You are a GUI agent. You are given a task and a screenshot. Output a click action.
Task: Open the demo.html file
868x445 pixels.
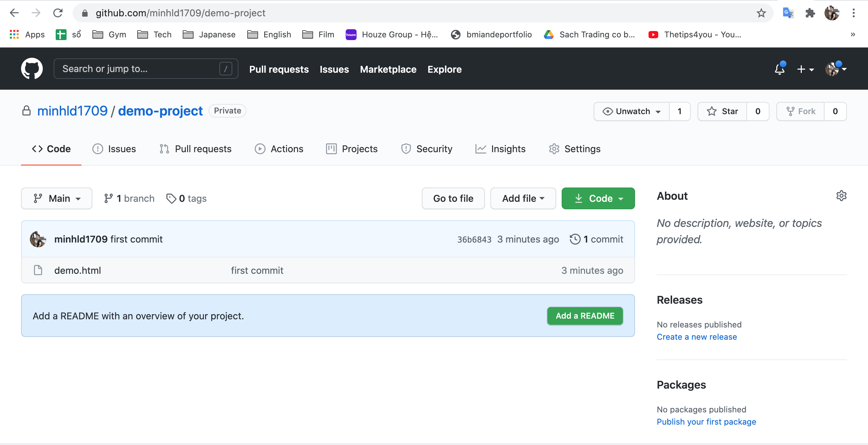(x=77, y=270)
